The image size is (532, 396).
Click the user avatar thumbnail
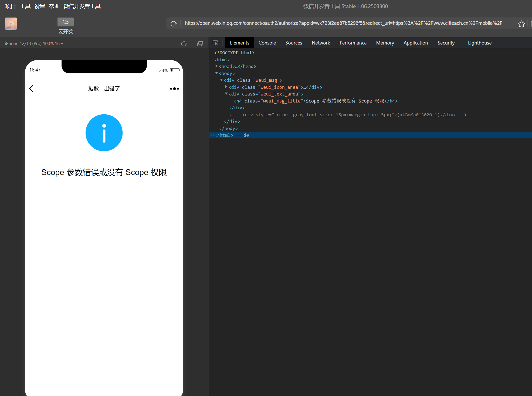click(x=11, y=24)
